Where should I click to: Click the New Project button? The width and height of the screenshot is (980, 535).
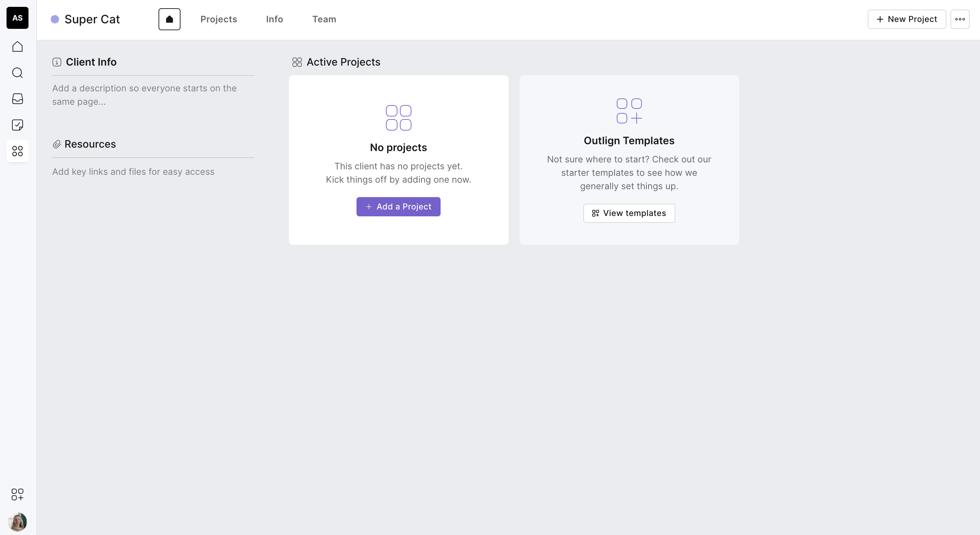(907, 19)
